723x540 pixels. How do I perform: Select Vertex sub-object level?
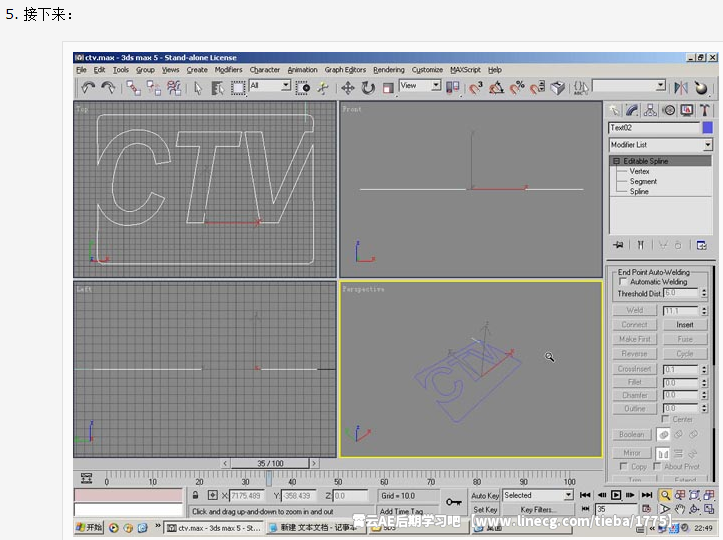[640, 171]
